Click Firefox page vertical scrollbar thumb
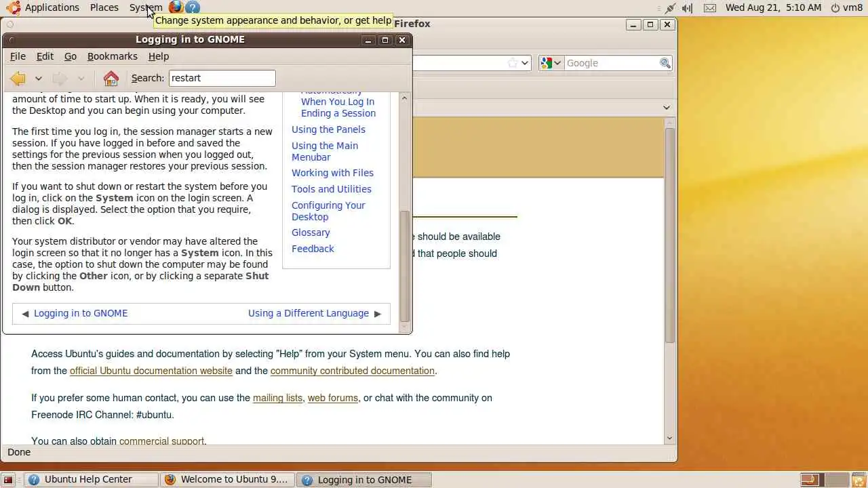868x488 pixels. click(670, 235)
